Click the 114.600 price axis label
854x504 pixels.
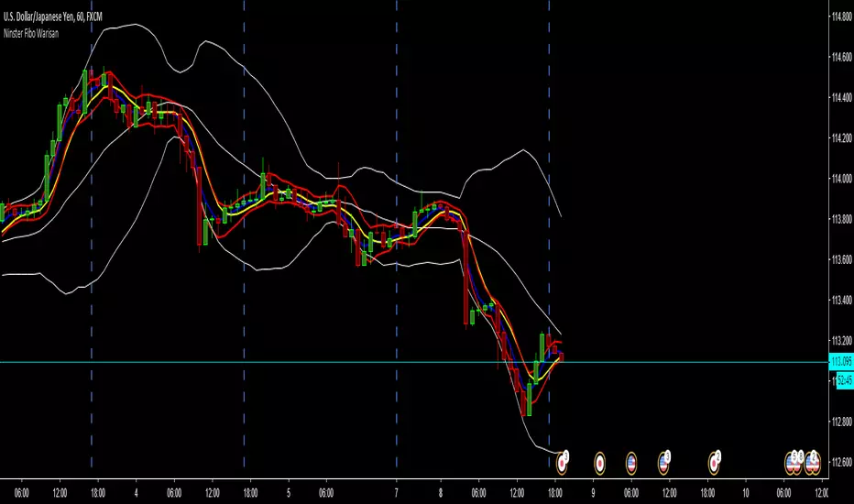pyautogui.click(x=841, y=57)
